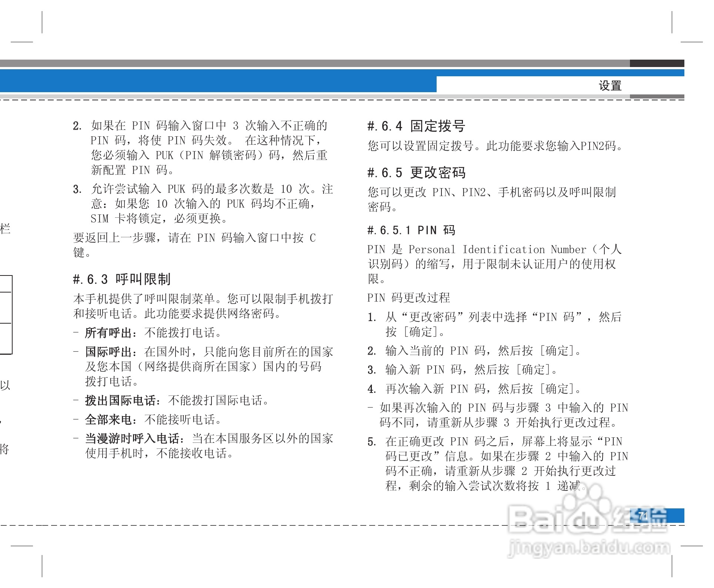
Task: Click the page number 71 box
Action: 657,515
